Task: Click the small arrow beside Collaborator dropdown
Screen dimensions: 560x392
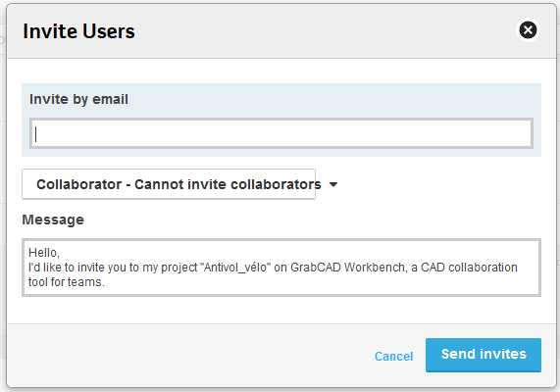Action: coord(333,184)
